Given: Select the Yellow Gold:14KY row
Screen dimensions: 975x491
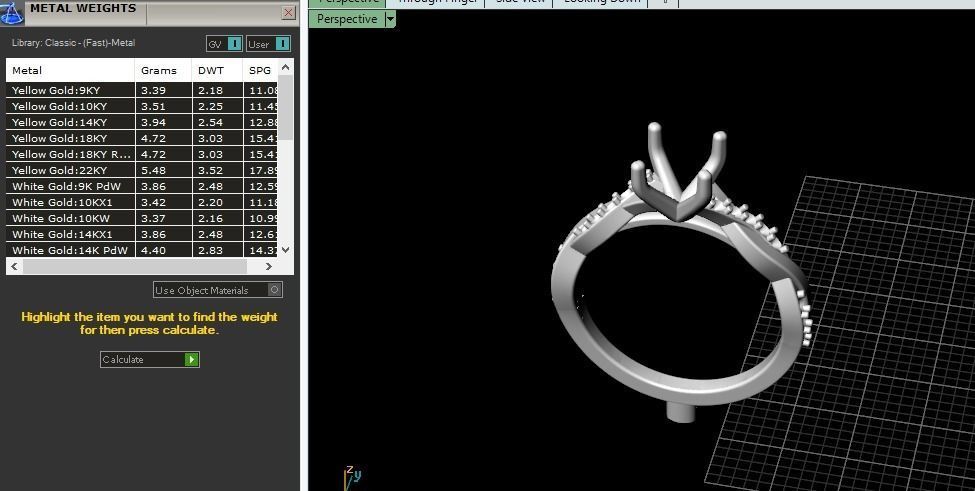Looking at the screenshot, I should coord(142,122).
